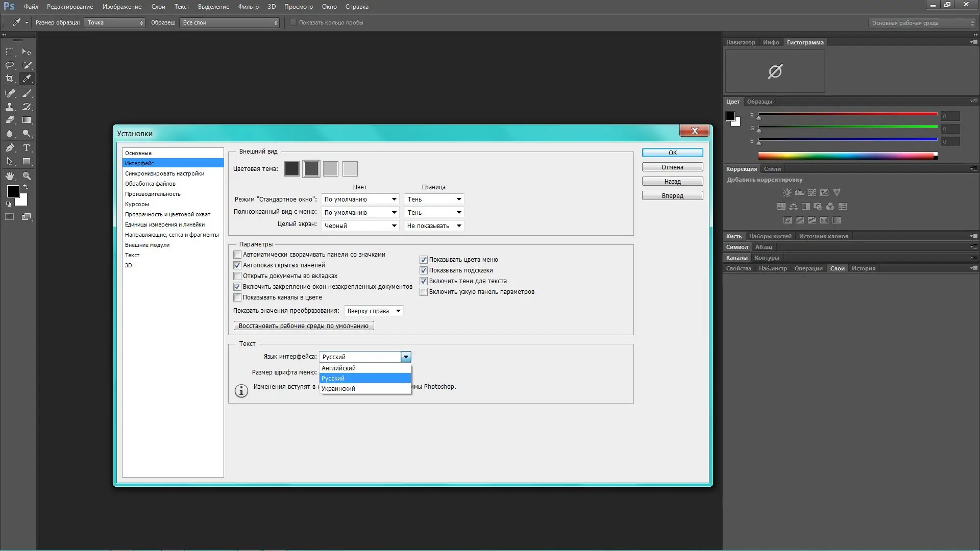Enable 'Открыть документы во вкладках' checkbox
980x551 pixels.
click(237, 276)
